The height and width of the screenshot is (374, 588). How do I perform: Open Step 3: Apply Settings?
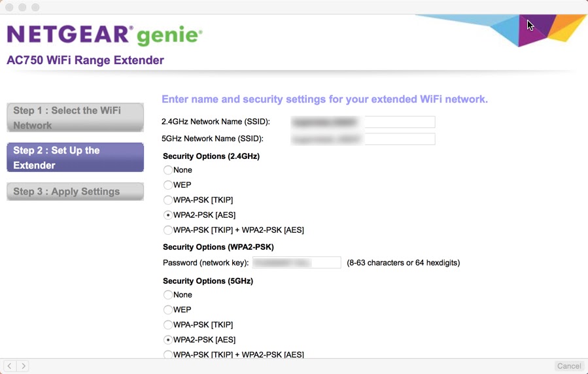coord(75,192)
